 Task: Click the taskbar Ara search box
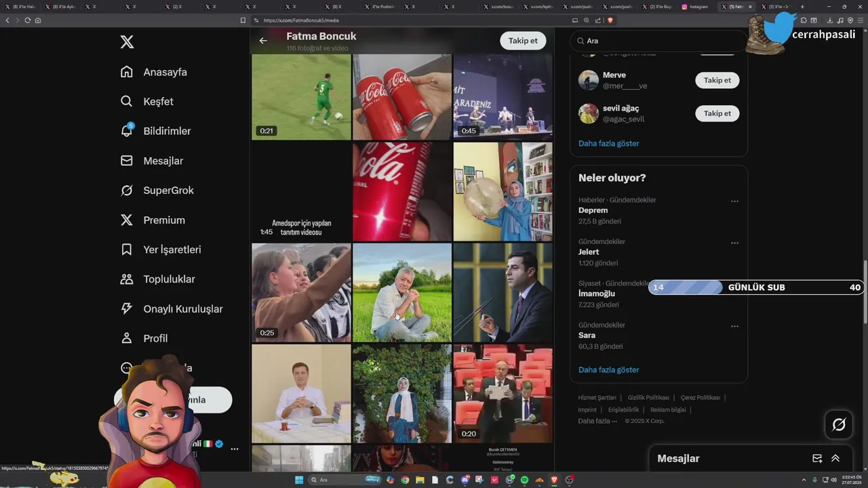[345, 480]
